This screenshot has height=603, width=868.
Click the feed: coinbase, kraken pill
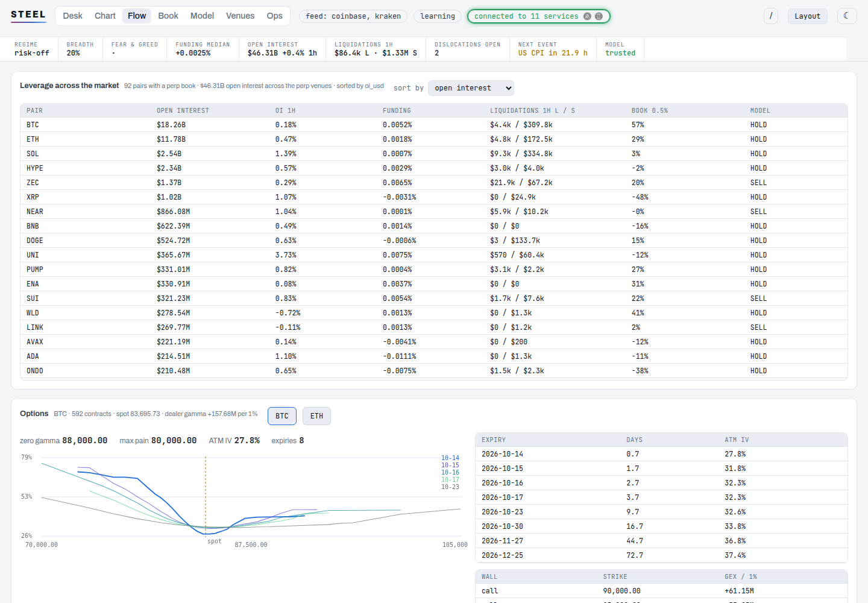(353, 16)
